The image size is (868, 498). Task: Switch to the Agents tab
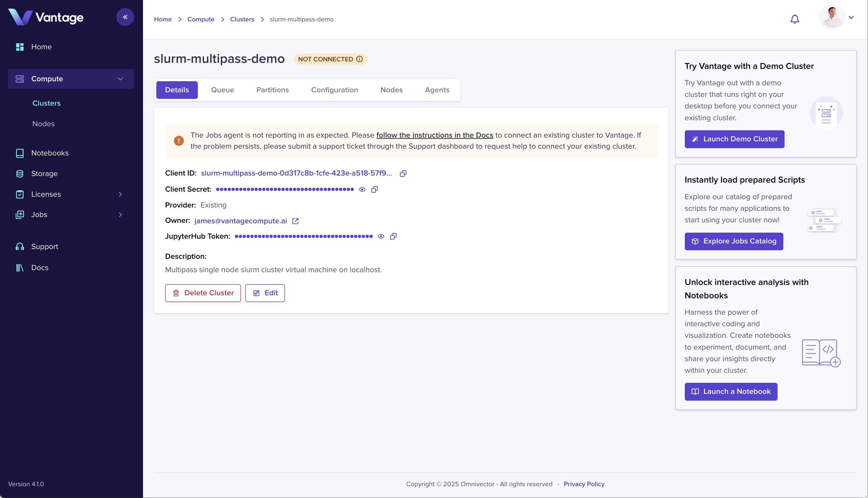pos(437,90)
